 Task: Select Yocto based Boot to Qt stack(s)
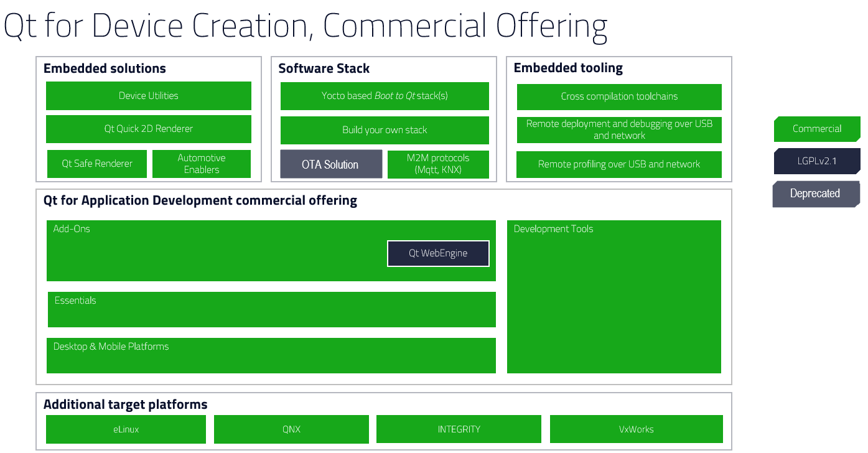click(385, 96)
